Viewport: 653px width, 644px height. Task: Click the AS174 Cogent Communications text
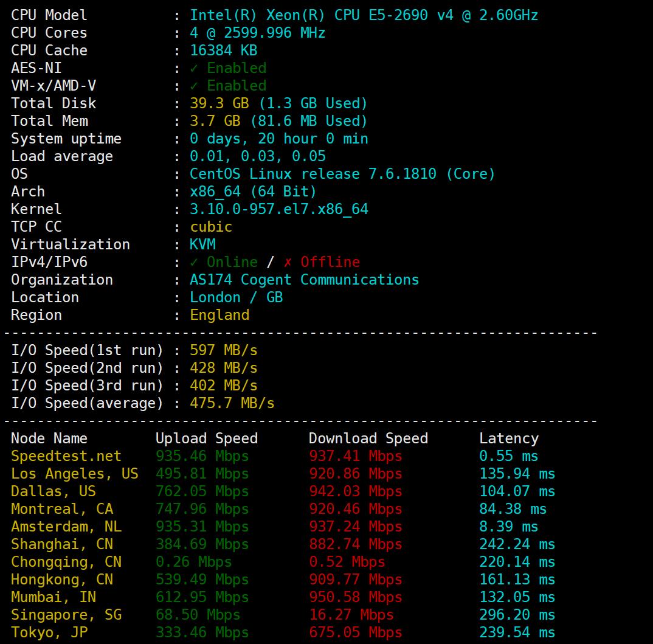(304, 280)
